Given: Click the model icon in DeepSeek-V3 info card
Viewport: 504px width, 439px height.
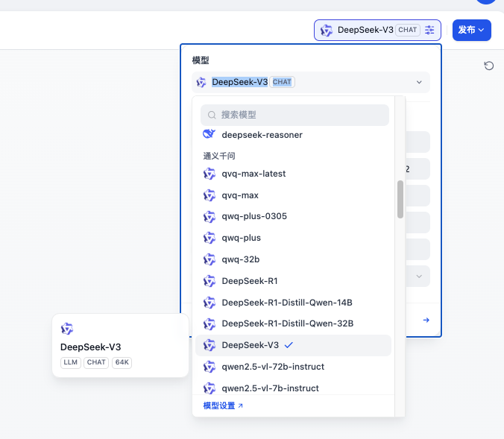Looking at the screenshot, I should coord(67,329).
